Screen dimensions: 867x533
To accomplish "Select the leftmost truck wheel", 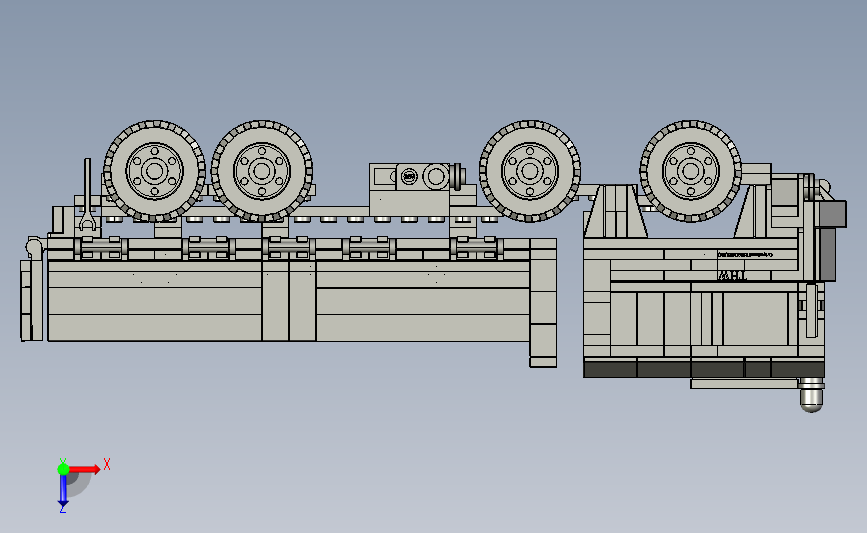I will click(x=154, y=171).
